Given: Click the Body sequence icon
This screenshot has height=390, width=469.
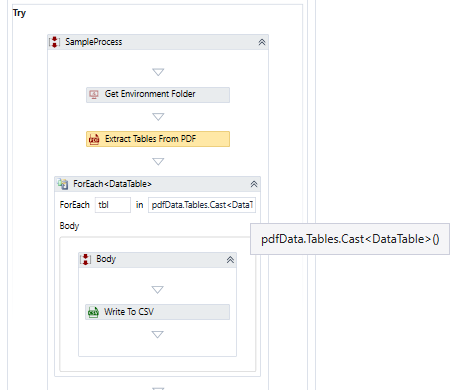Looking at the screenshot, I should pos(86,259).
